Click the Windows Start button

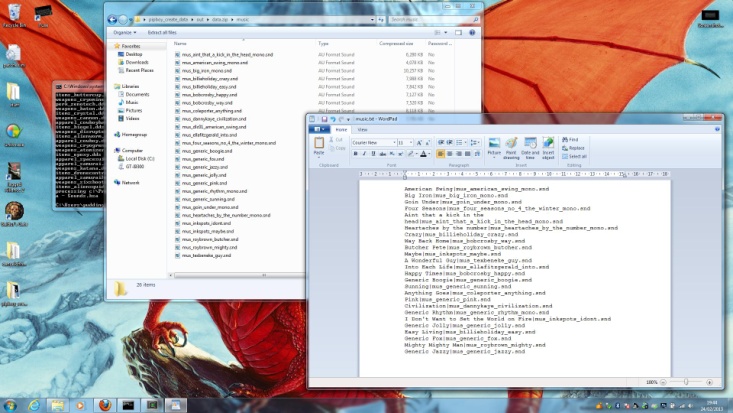(x=10, y=405)
